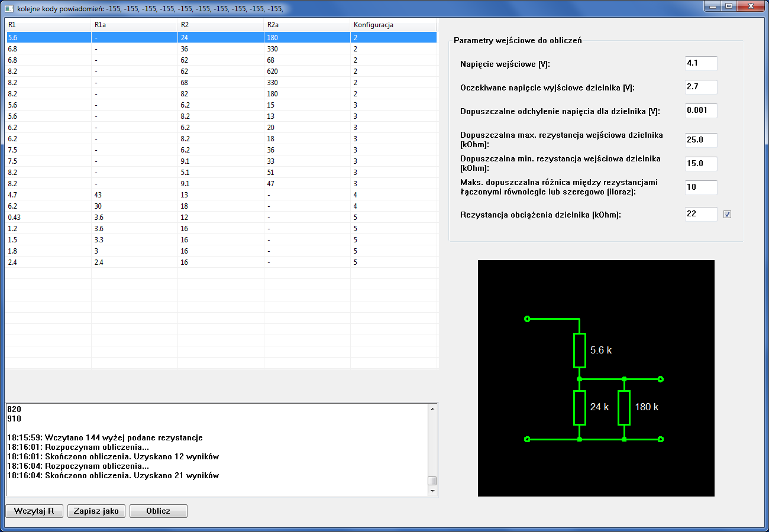Select row with R2a value 47
769x532 pixels.
click(221, 183)
